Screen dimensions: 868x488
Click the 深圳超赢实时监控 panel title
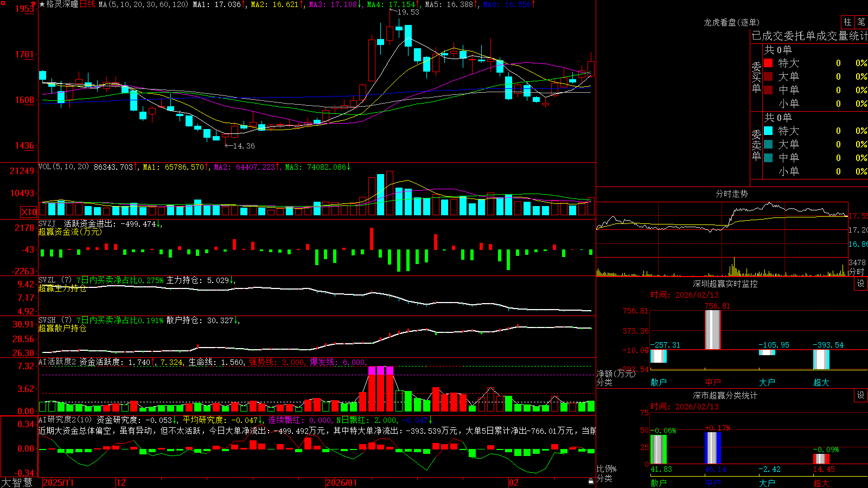coord(725,284)
